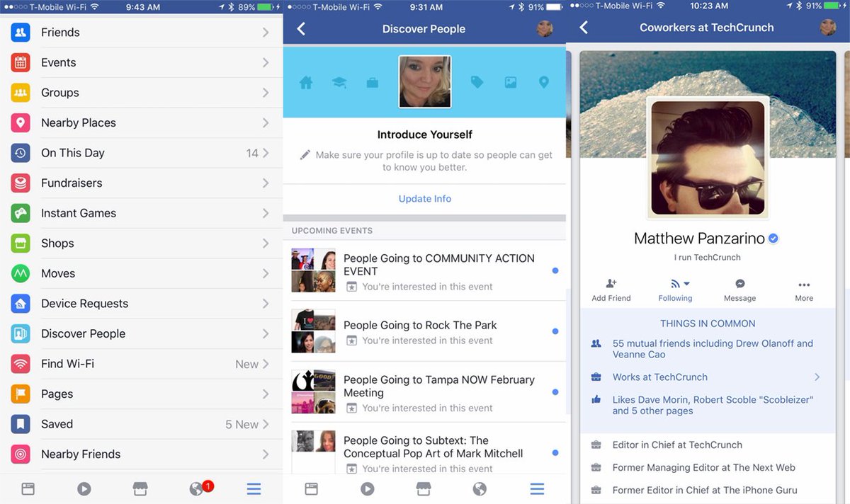Screen dimensions: 850x504
Task: Tap the photo icon in blue banner
Action: [511, 83]
